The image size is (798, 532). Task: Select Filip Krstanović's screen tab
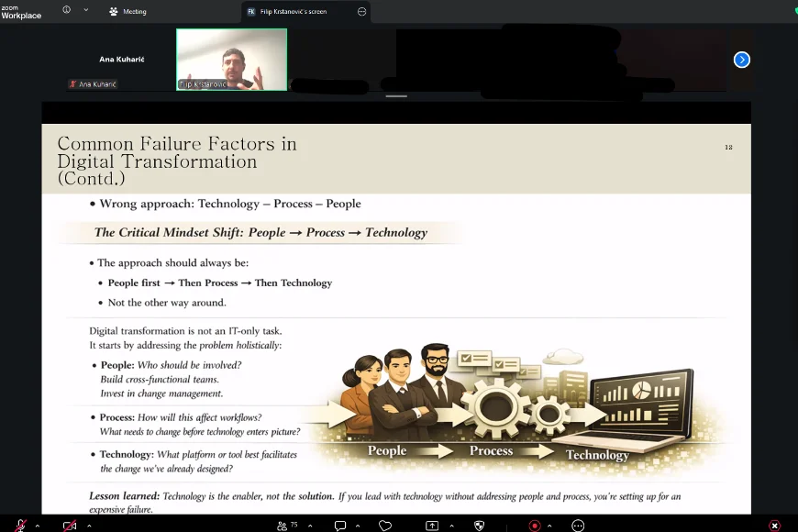(x=294, y=11)
